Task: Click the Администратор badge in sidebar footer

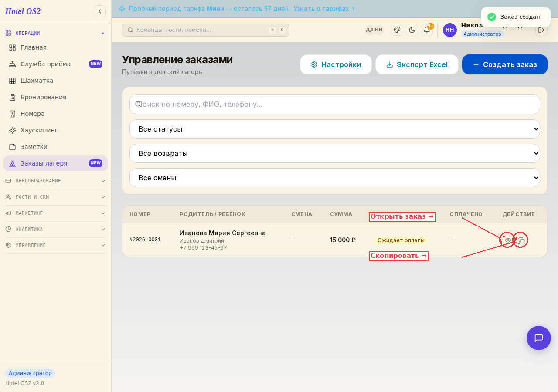Action: [30, 373]
